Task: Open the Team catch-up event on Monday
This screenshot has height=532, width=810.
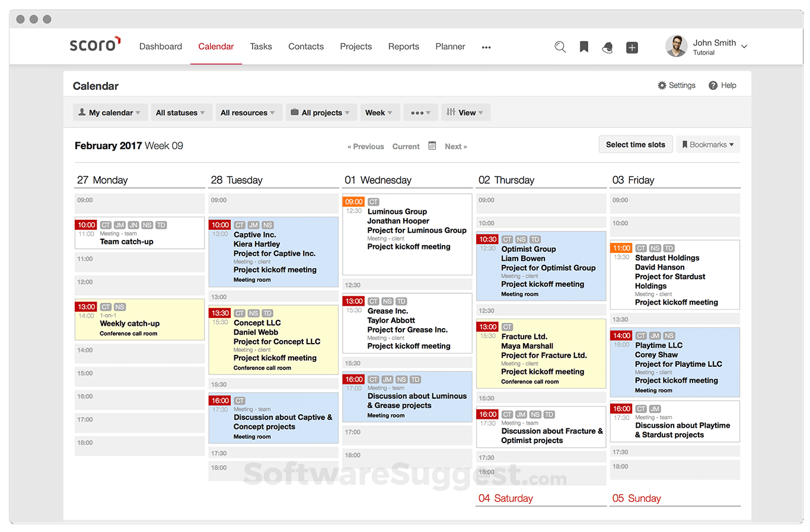Action: coord(139,233)
